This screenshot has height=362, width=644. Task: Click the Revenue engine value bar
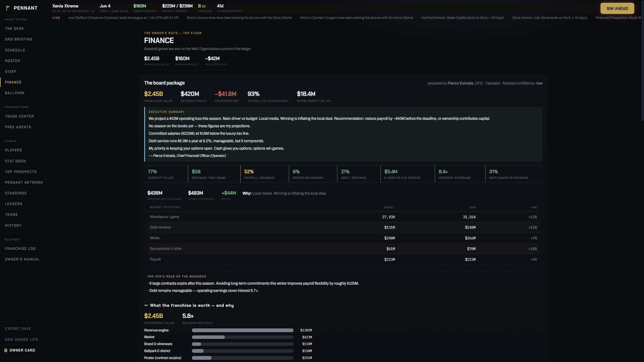[243, 330]
